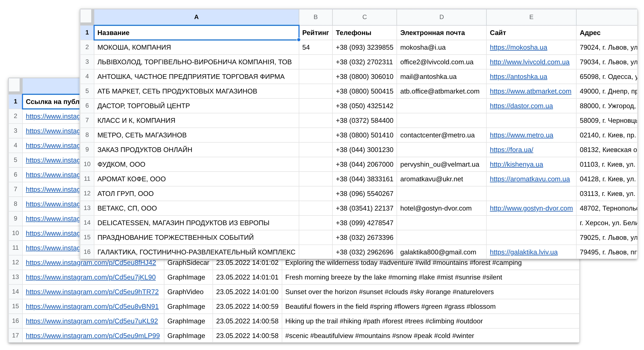Click select-all corner of the back spreadsheet
The height and width of the screenshot is (350, 644).
click(15, 86)
